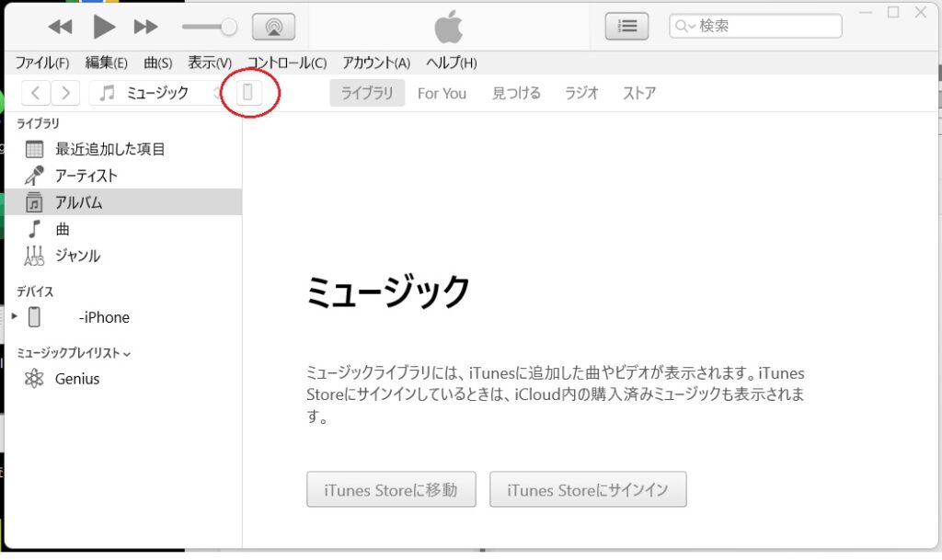Adjust the volume slider knob
The width and height of the screenshot is (942, 560).
(x=228, y=27)
